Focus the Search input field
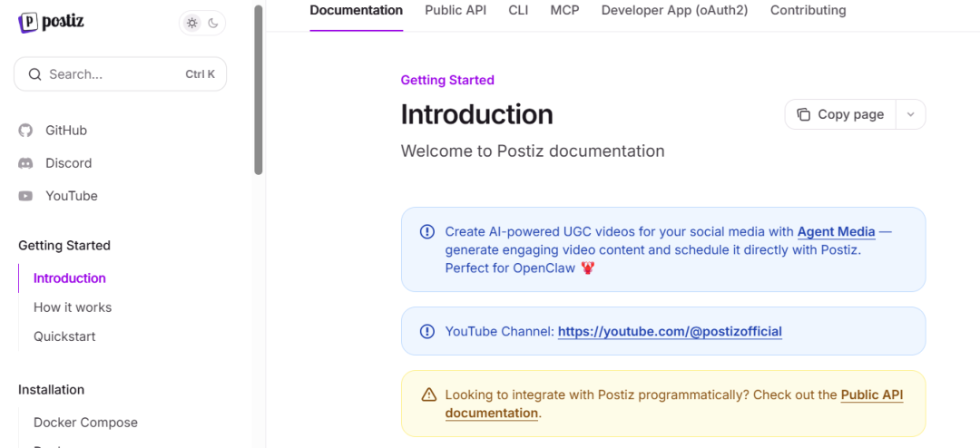Image resolution: width=980 pixels, height=448 pixels. coord(113,74)
